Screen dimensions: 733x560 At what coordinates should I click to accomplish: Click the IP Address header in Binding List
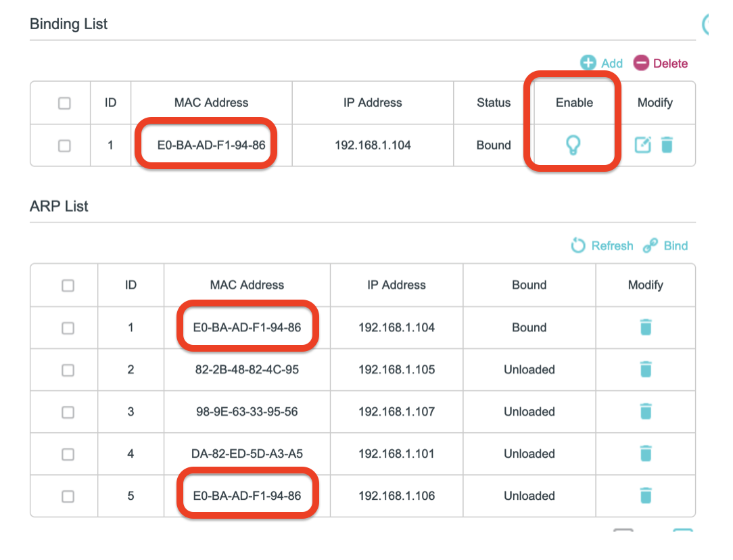[373, 103]
